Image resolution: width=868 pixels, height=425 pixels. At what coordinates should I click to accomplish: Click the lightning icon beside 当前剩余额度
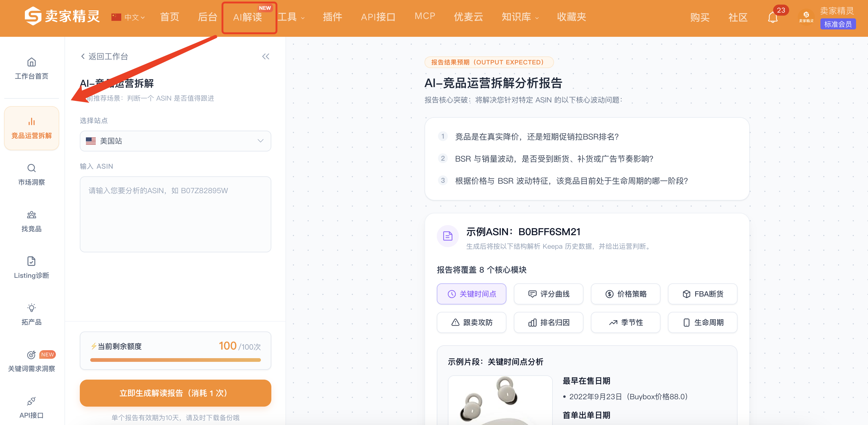[x=94, y=346]
